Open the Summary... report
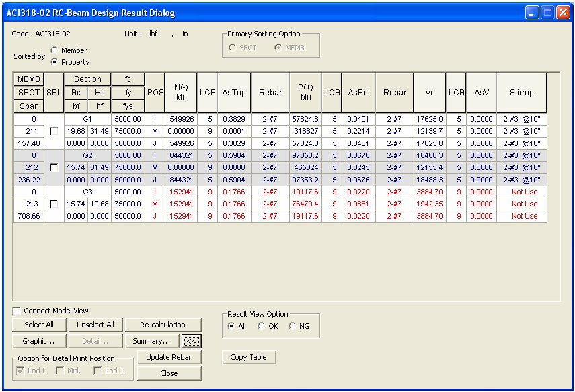575x392 pixels. [x=151, y=341]
